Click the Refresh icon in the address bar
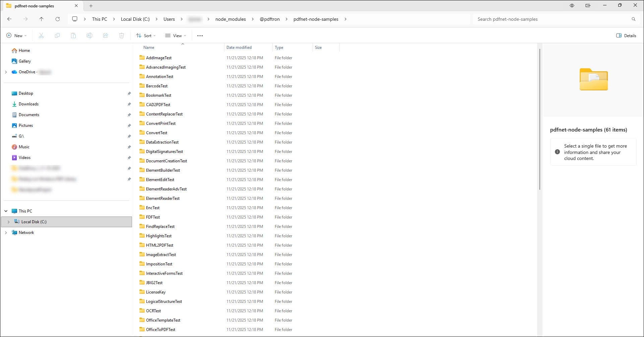 click(x=58, y=19)
